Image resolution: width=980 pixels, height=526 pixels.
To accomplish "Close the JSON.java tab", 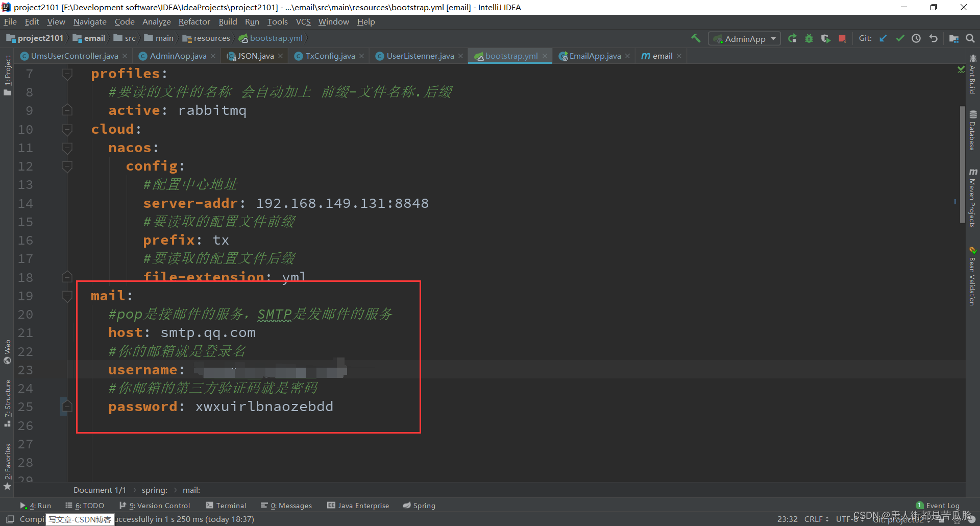I will [280, 56].
